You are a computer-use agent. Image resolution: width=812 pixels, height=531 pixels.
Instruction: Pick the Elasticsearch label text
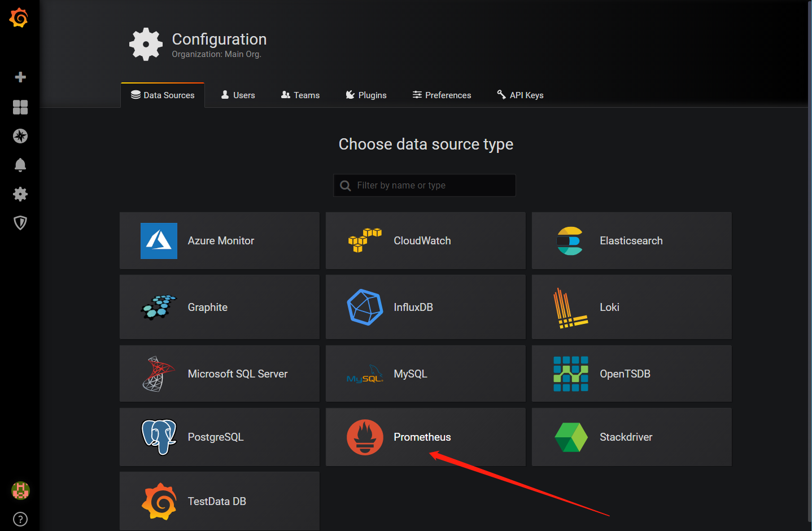(631, 241)
